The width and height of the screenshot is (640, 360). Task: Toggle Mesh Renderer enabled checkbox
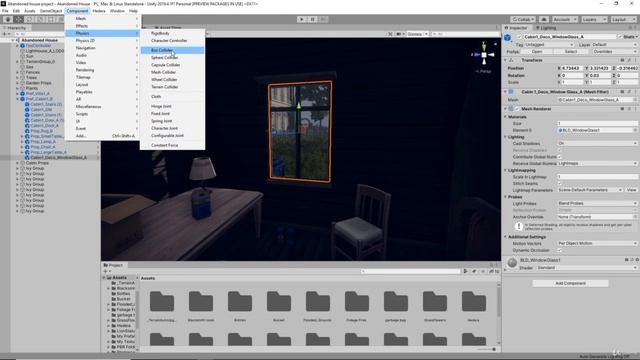point(517,109)
